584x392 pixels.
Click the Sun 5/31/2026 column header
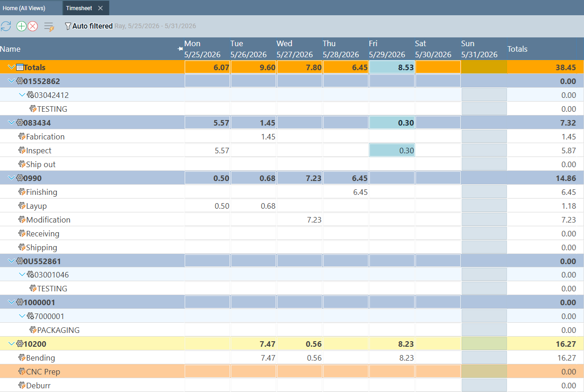(484, 49)
